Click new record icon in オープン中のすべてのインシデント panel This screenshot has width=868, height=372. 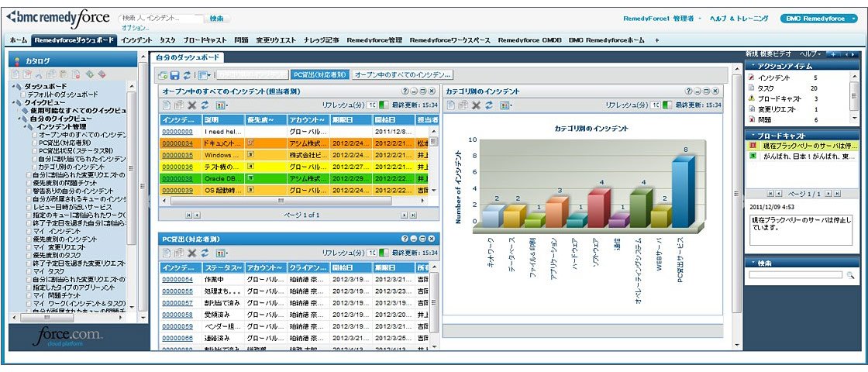167,105
